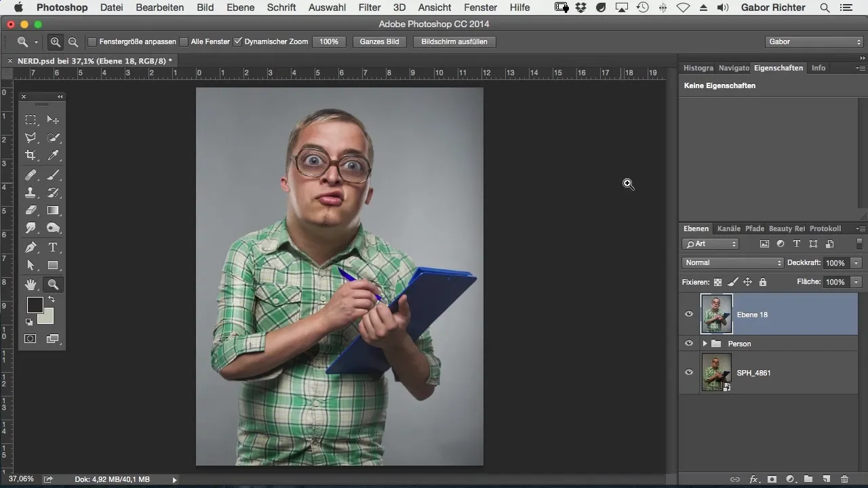Enable the Fenstergröße anpassen checkbox

tap(93, 42)
